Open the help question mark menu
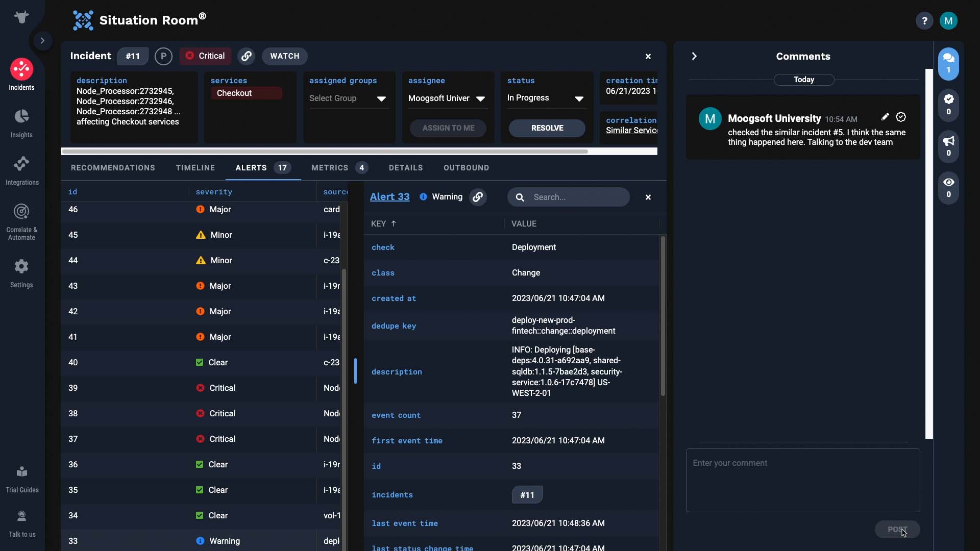The image size is (980, 551). coord(924,21)
